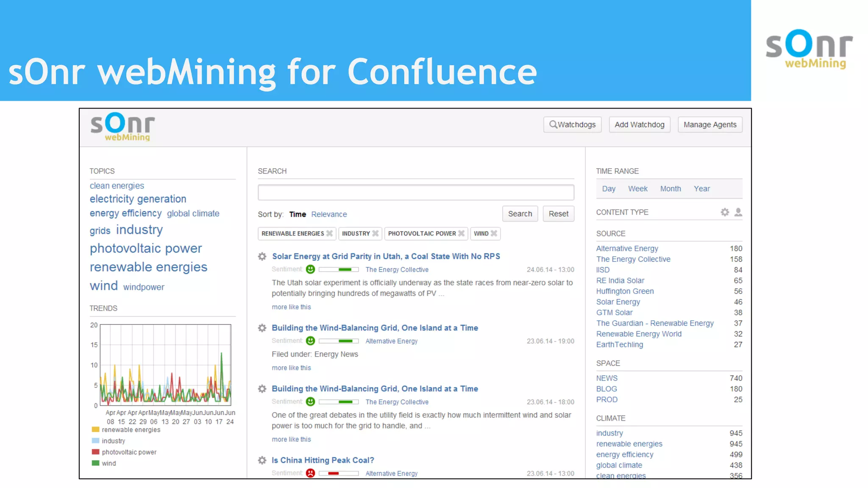The height and width of the screenshot is (488, 868).
Task: Select the photovoltaic power topic
Action: coord(146,248)
